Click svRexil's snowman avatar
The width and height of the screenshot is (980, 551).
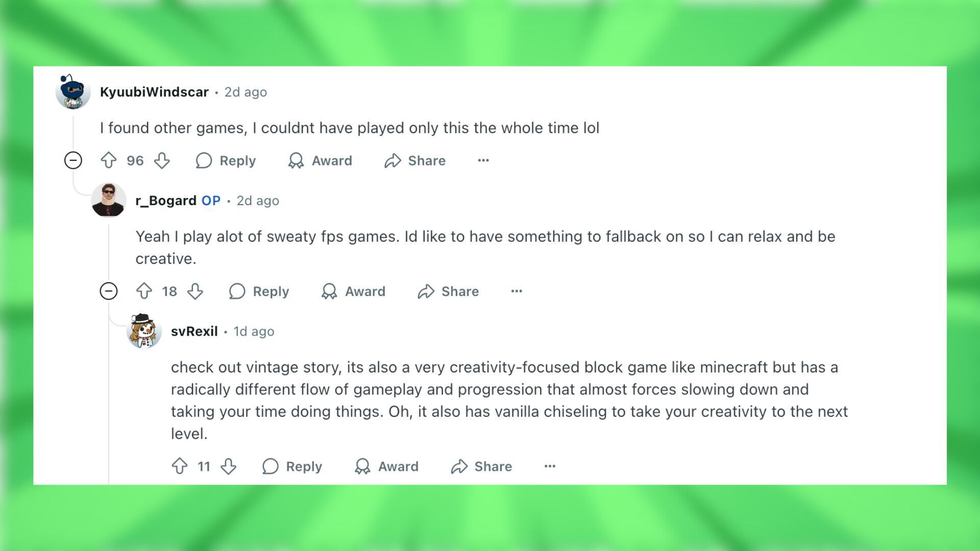[x=143, y=331]
